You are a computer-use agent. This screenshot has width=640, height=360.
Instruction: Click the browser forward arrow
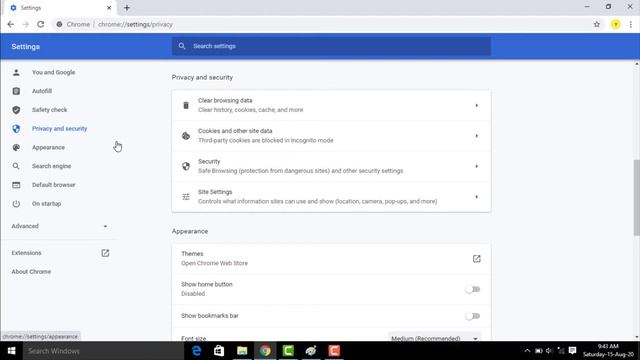point(25,24)
